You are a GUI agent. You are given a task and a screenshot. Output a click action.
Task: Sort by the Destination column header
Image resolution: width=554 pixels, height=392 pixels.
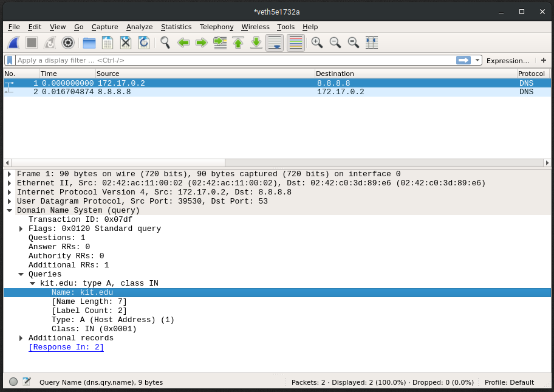[415, 74]
